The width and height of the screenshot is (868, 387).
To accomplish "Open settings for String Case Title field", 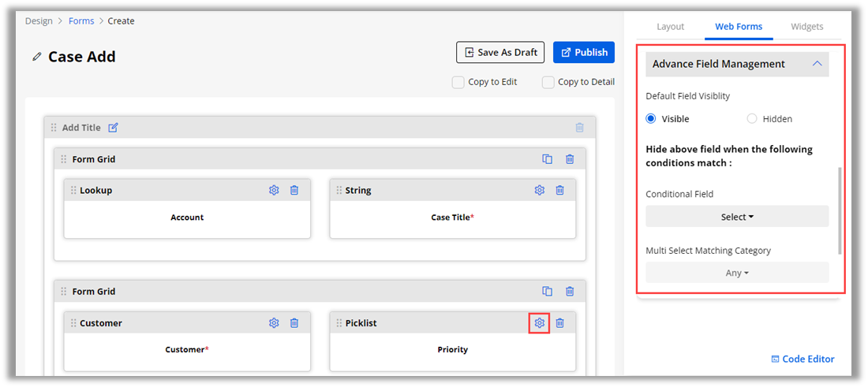I will [540, 190].
